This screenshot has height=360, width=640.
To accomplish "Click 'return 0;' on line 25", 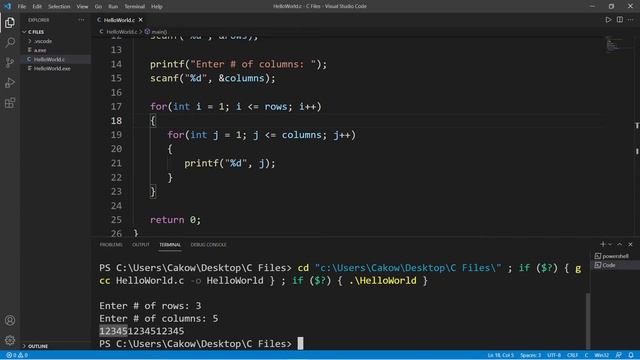I will (x=176, y=220).
